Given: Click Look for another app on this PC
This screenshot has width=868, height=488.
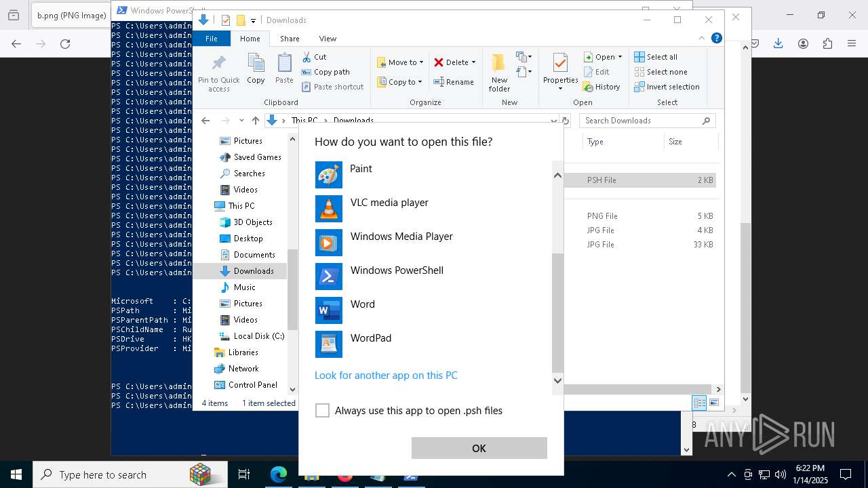Looking at the screenshot, I should pyautogui.click(x=386, y=375).
